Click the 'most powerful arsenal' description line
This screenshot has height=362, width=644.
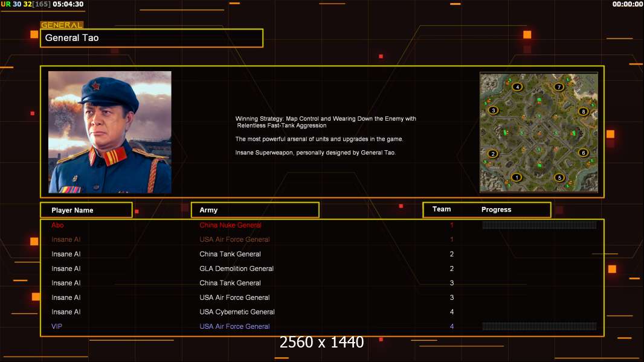tap(319, 139)
